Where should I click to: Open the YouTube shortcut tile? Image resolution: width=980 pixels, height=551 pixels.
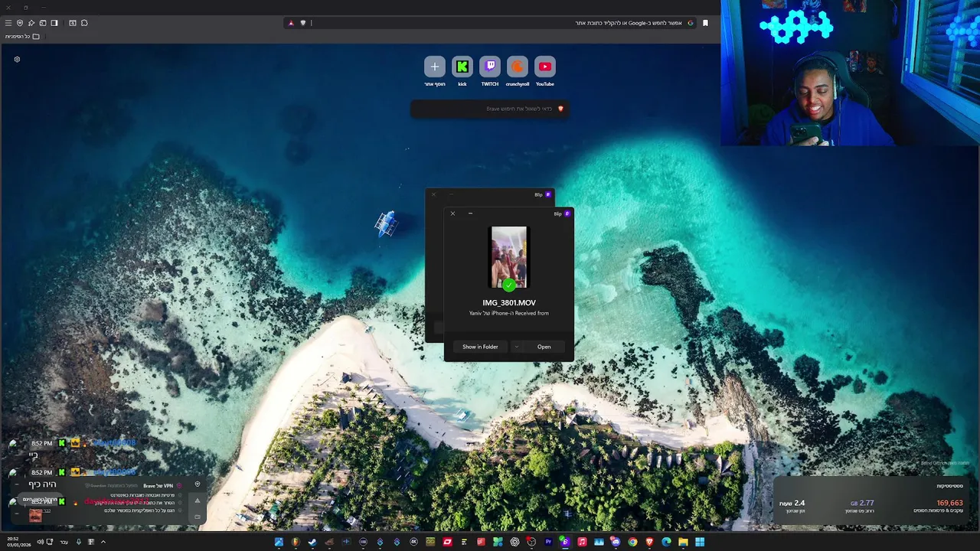(545, 67)
